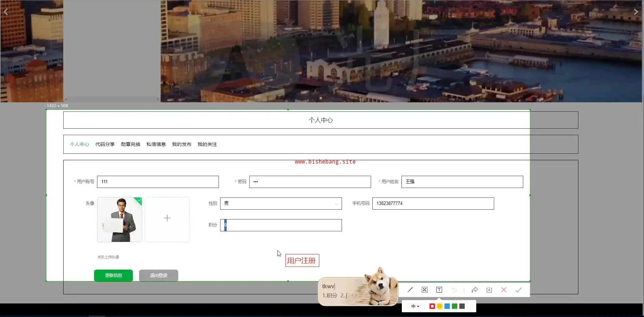Share the captured screenshot
644x317 pixels.
pyautogui.click(x=475, y=290)
